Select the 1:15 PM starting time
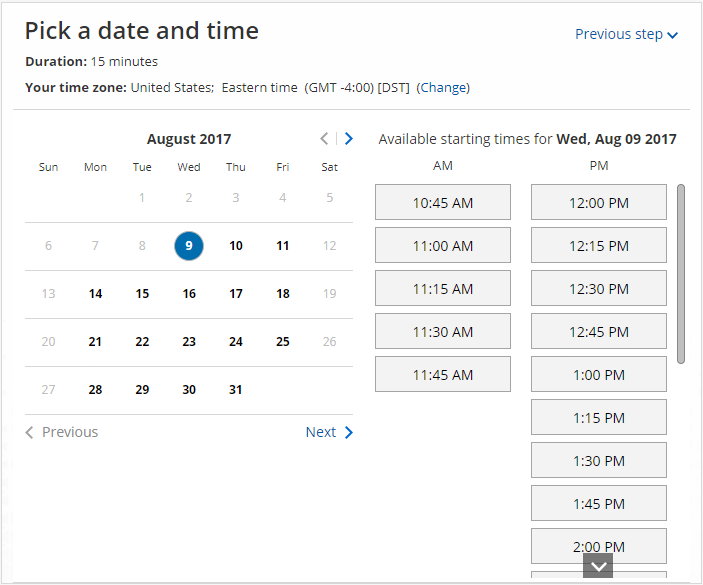 [599, 417]
